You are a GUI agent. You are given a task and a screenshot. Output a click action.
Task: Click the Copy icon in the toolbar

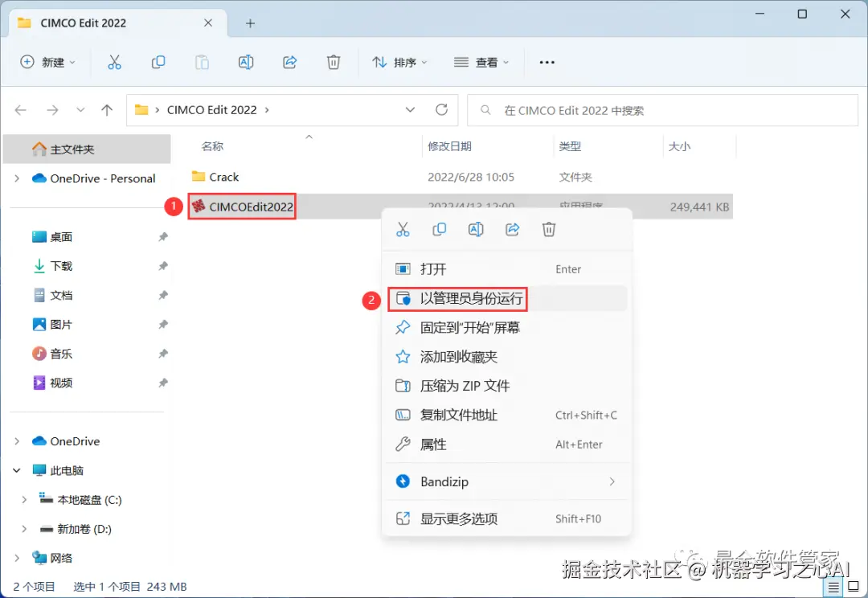(x=158, y=62)
